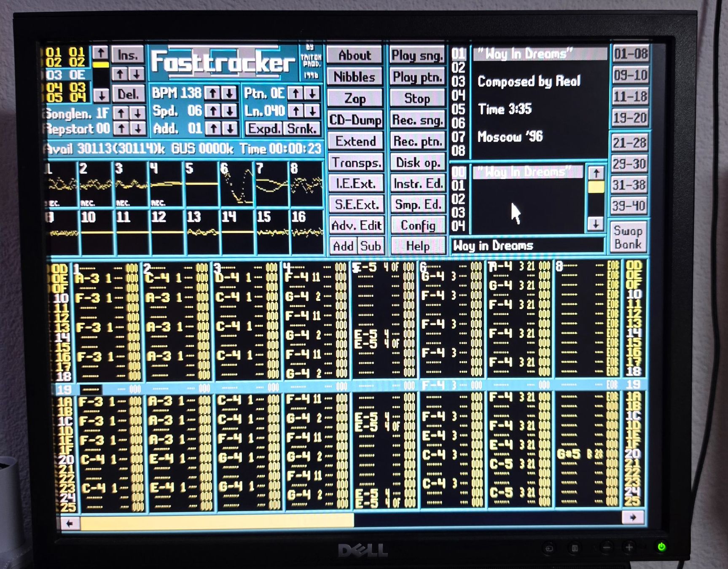Viewport: 728px width, 569px height.
Task: Open the About dialog
Action: [x=355, y=55]
